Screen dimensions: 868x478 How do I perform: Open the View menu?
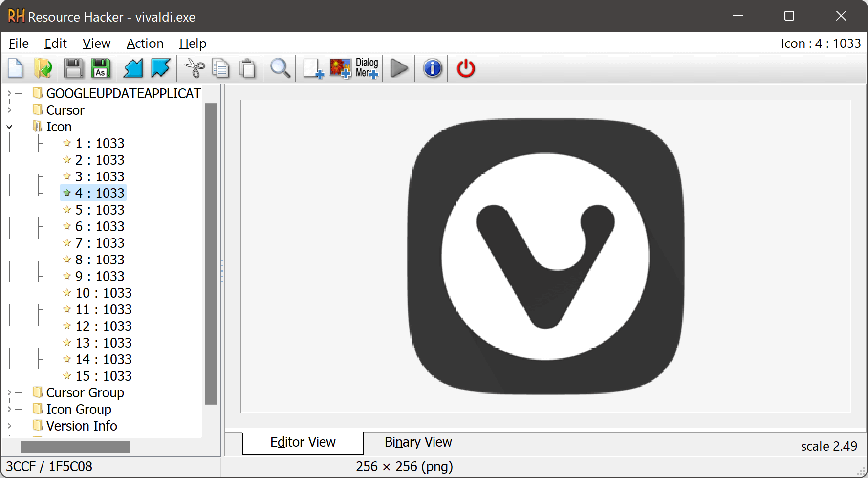[96, 43]
